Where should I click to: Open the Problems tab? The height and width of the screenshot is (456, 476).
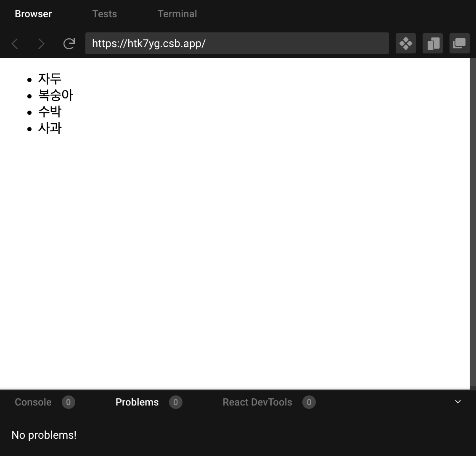(137, 402)
